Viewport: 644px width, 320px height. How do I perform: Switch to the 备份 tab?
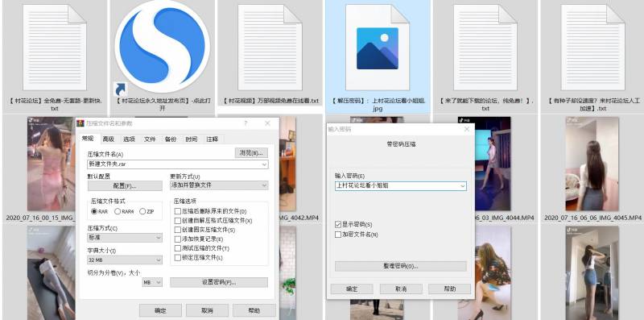click(x=171, y=139)
